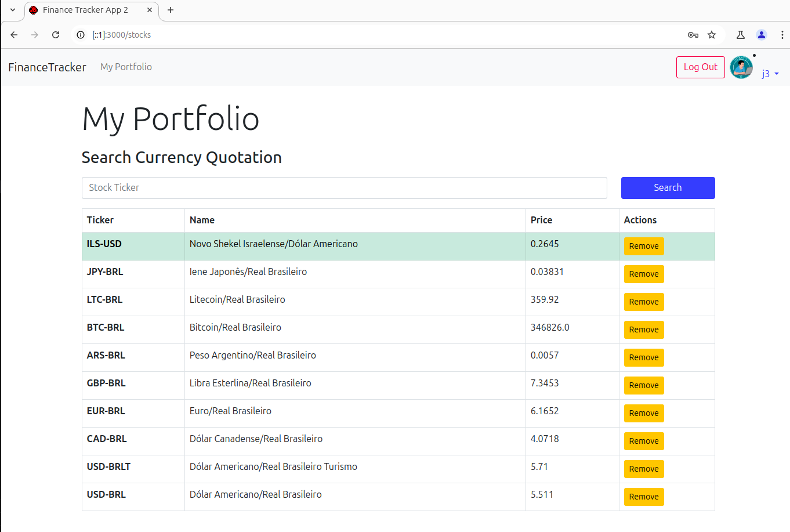790x532 pixels.
Task: Go to FinanceTracker home brand link
Action: (47, 67)
